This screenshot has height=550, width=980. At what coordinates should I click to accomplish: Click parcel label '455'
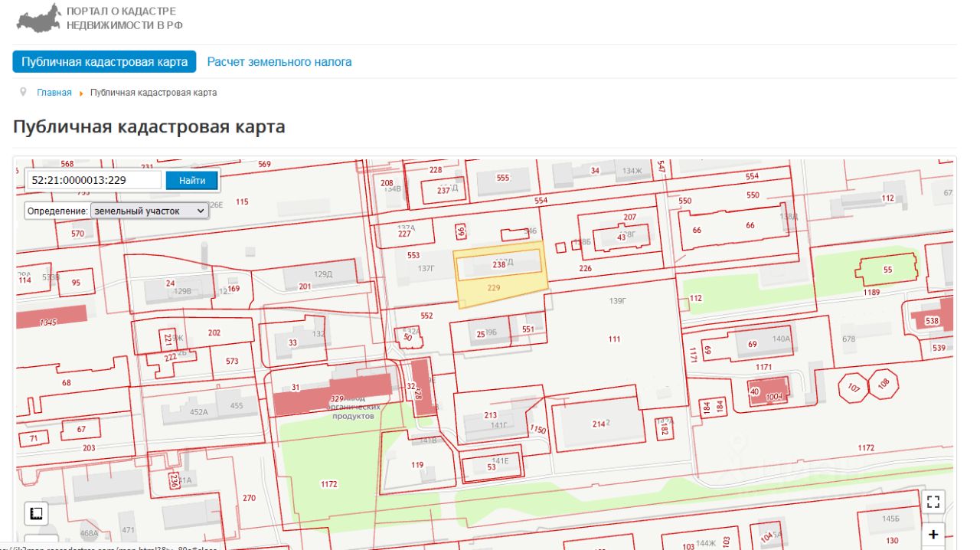tap(237, 406)
